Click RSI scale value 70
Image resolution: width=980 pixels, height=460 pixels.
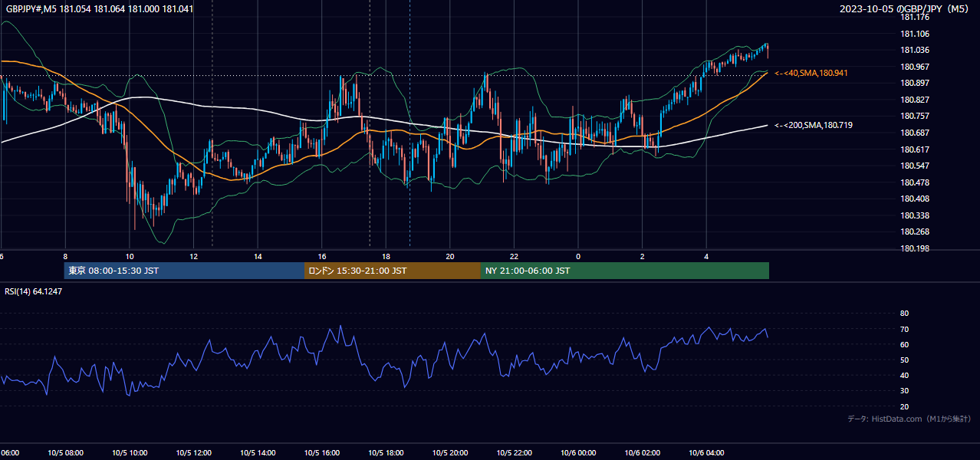(904, 329)
